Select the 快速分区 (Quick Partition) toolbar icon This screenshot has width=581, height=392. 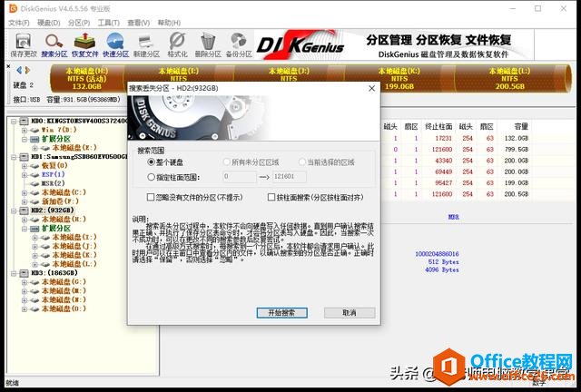coord(115,44)
